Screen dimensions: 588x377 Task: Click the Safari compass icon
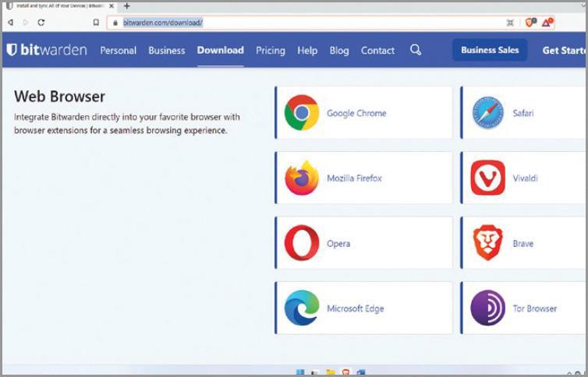pos(488,113)
